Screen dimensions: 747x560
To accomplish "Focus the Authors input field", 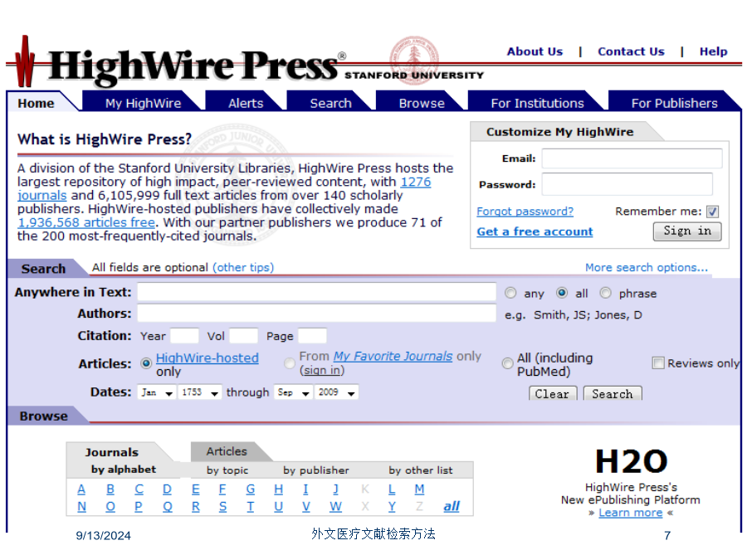I will [x=317, y=314].
